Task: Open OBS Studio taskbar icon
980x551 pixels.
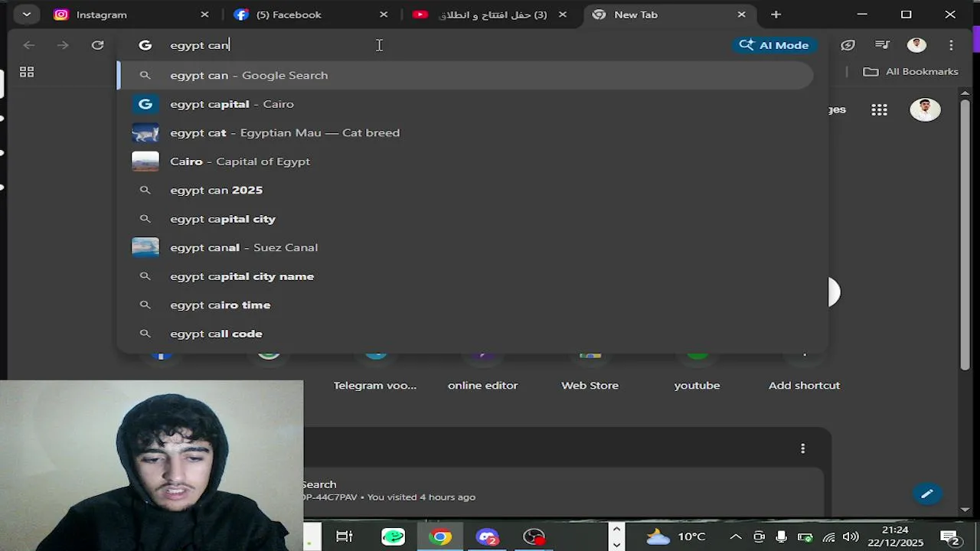Action: (534, 536)
